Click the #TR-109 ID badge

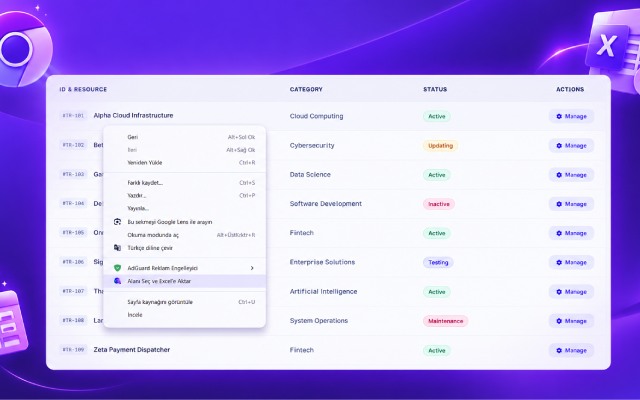(73, 350)
